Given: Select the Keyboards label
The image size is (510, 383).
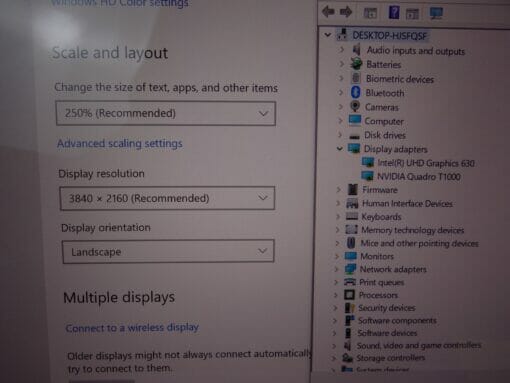Looking at the screenshot, I should [381, 217].
